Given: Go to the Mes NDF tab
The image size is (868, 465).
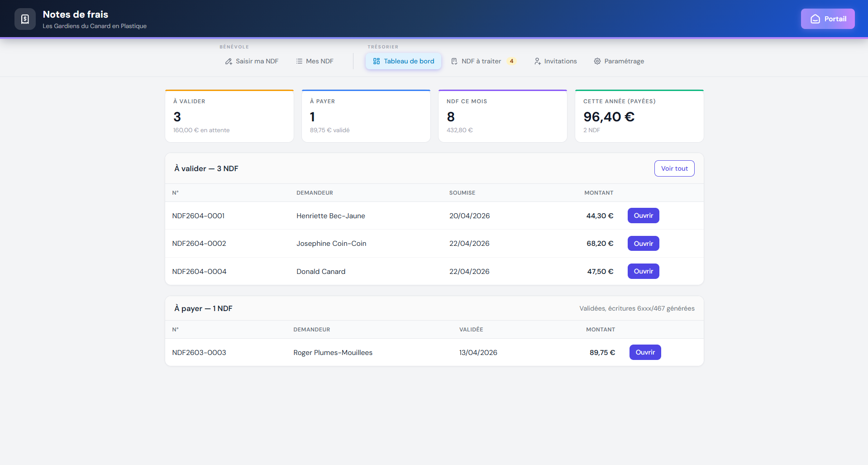Looking at the screenshot, I should 320,61.
